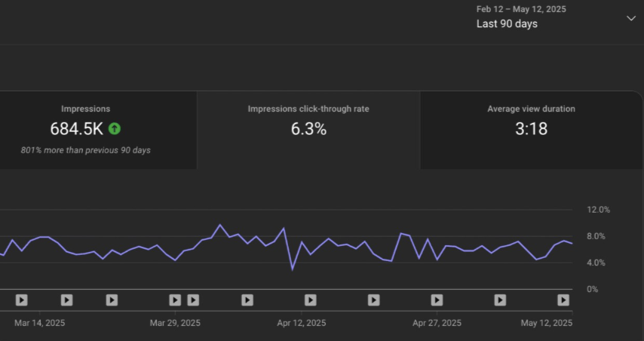Click video marker between Apr 27 and May 12
The width and height of the screenshot is (644, 341).
tap(500, 300)
